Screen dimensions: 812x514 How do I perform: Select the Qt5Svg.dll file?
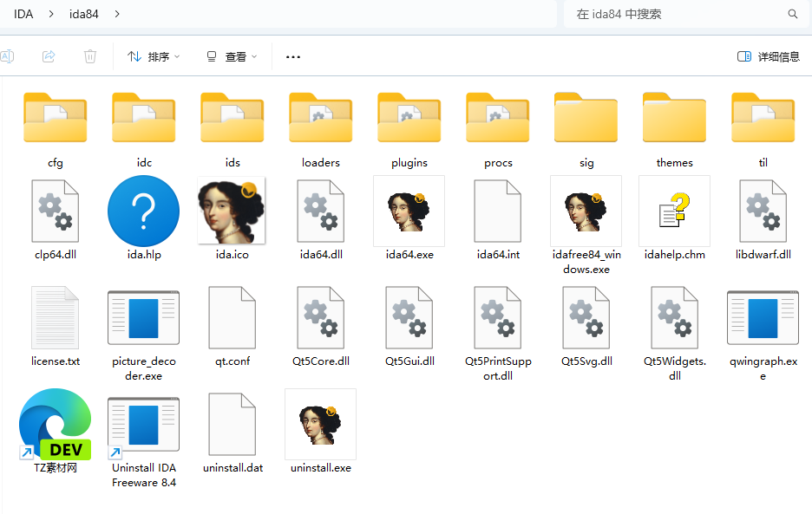click(x=586, y=317)
